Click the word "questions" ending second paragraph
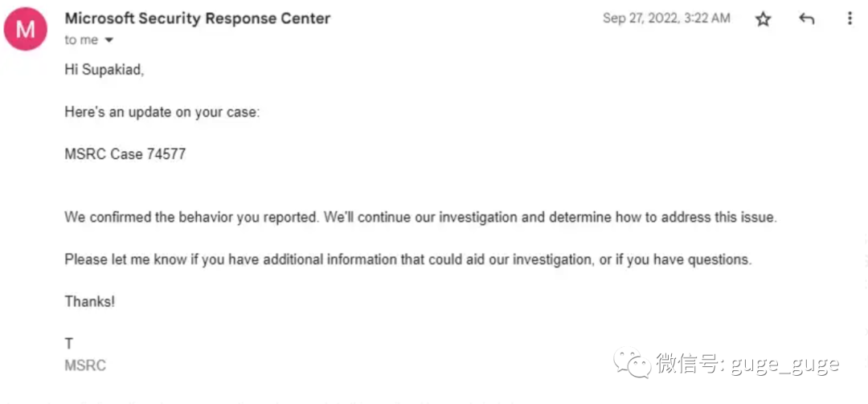Screen dimensions: 868x404 [x=719, y=260]
